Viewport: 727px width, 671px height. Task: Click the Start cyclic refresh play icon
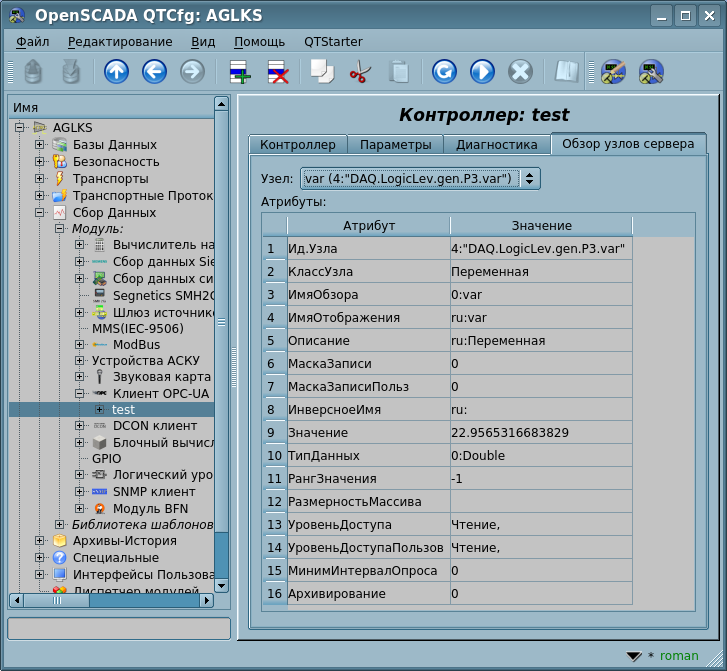click(x=482, y=72)
